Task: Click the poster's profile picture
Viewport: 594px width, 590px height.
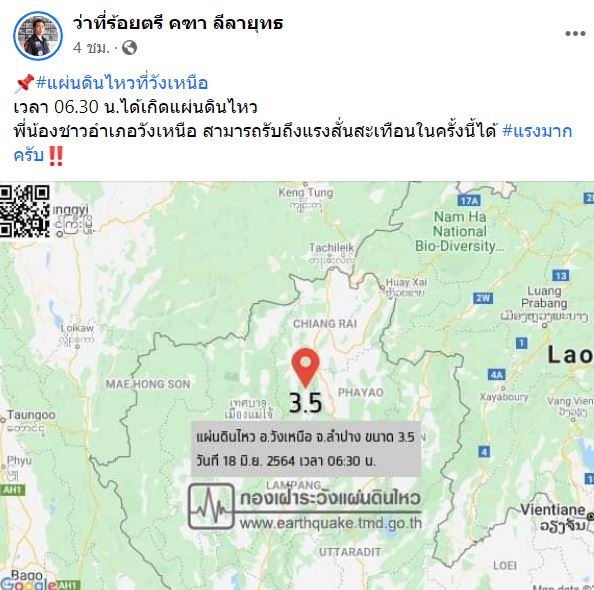Action: point(38,36)
